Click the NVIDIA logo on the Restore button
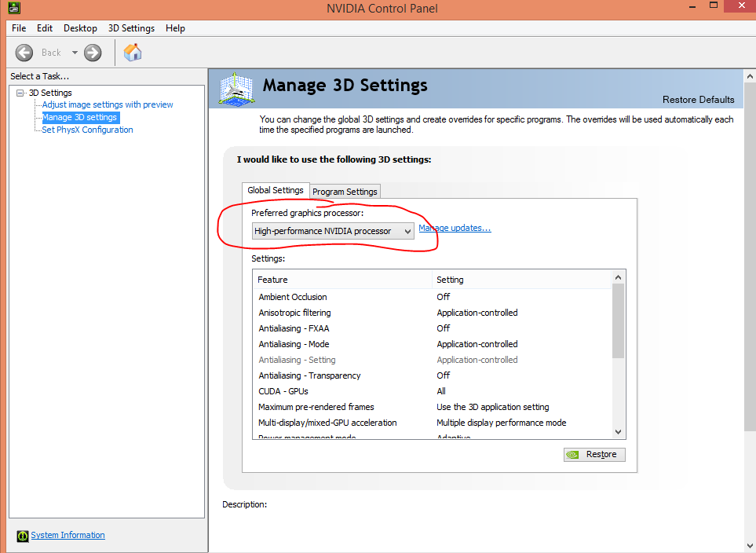 pyautogui.click(x=572, y=455)
